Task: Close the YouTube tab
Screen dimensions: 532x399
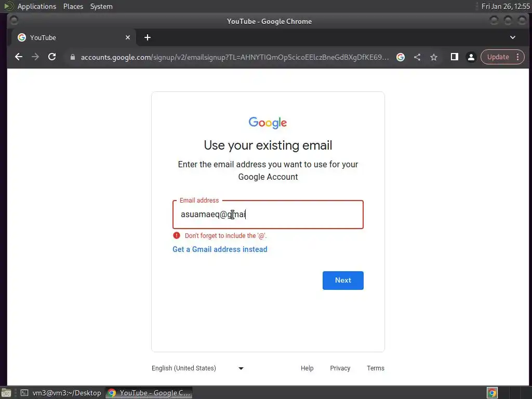Action: [x=128, y=37]
